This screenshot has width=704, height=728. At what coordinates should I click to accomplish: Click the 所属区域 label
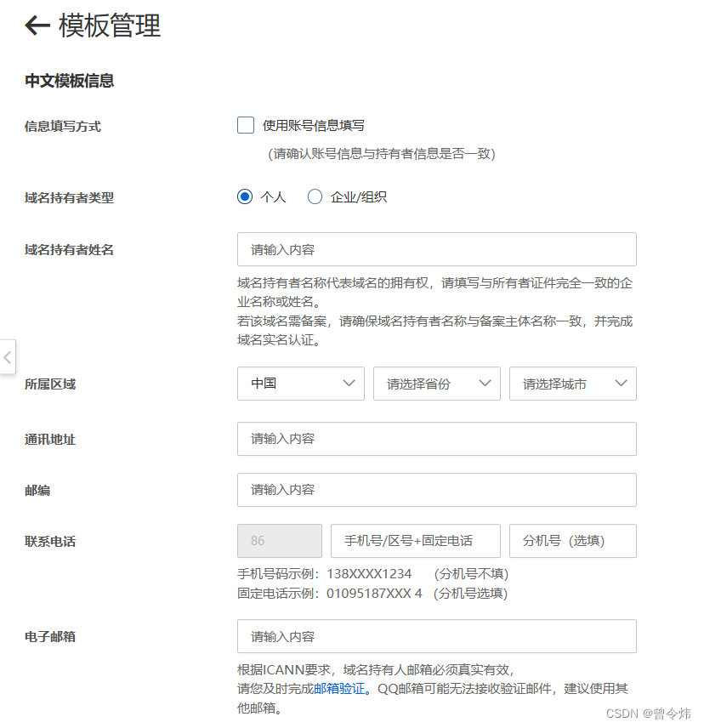50,384
